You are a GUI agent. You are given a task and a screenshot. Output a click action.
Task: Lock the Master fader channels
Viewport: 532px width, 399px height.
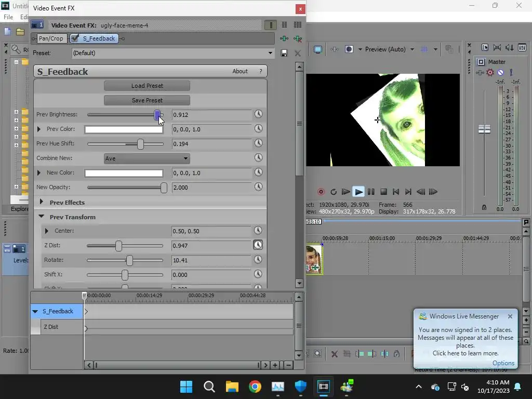click(484, 207)
